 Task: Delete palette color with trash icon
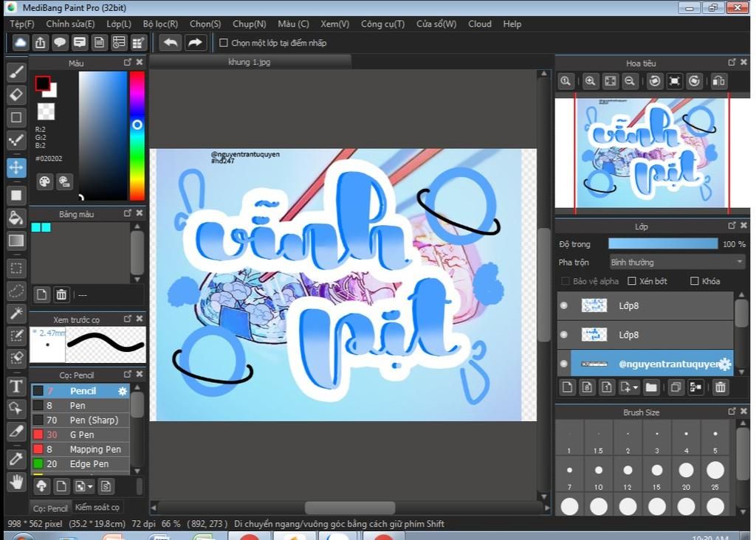61,294
